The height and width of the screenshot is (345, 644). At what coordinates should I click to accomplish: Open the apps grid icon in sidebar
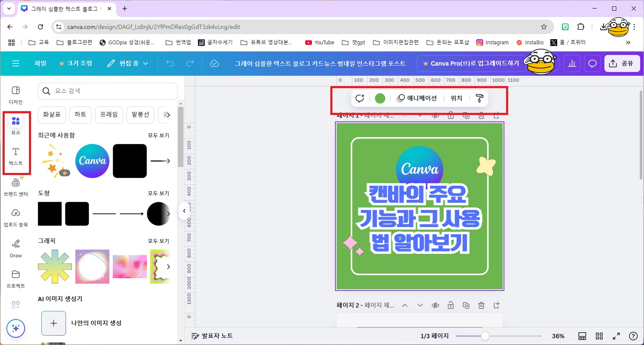pyautogui.click(x=16, y=305)
